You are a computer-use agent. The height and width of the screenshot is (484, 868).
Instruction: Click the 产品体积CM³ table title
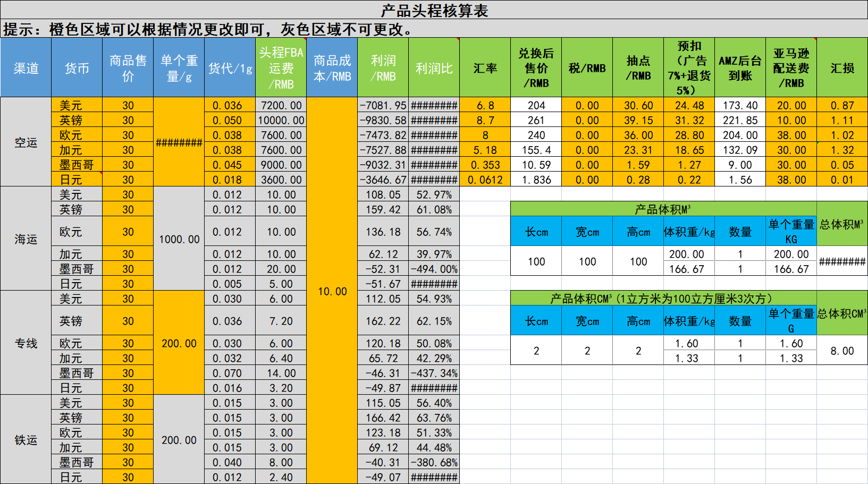point(663,298)
